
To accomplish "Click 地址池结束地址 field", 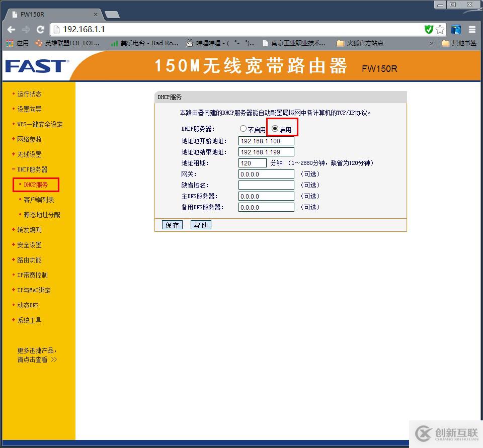I will [267, 152].
